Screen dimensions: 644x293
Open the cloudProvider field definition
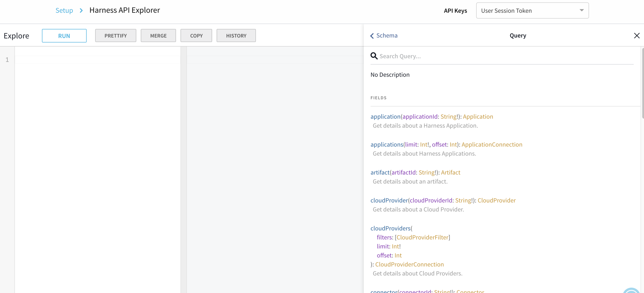pyautogui.click(x=389, y=200)
